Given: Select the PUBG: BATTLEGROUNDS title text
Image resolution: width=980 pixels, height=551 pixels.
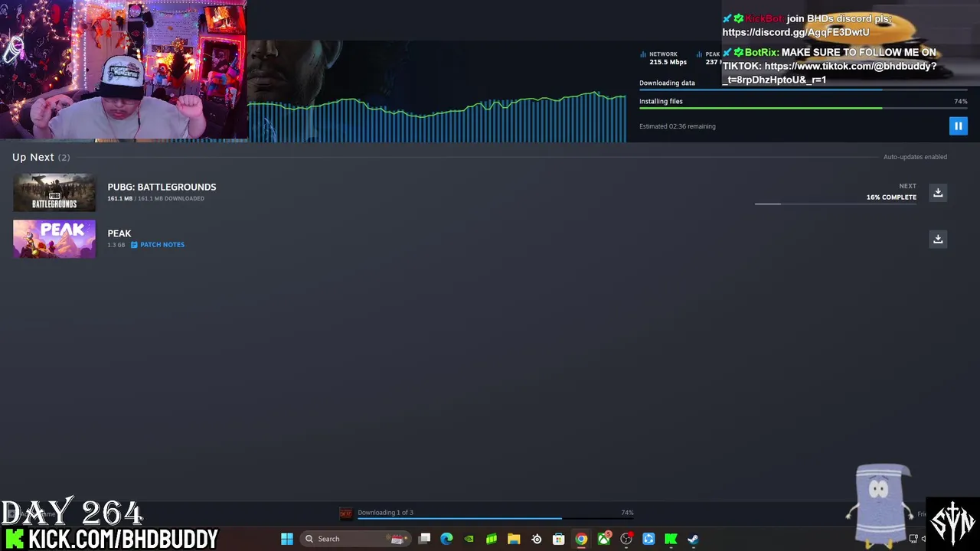Looking at the screenshot, I should tap(162, 187).
